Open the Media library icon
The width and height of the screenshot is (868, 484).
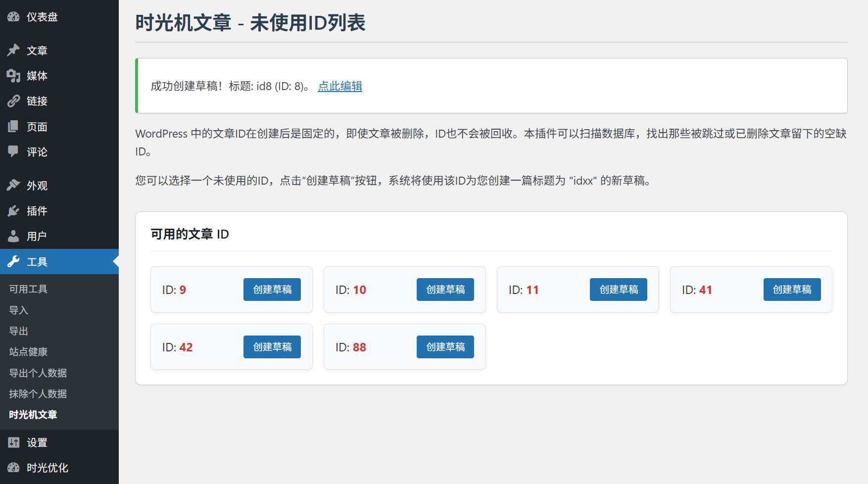tap(13, 76)
